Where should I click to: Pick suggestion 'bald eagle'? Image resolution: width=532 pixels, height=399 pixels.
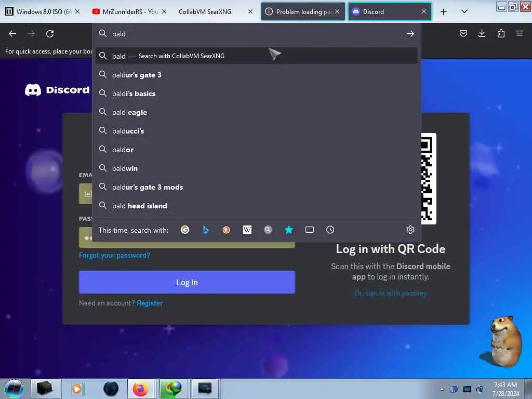256,112
